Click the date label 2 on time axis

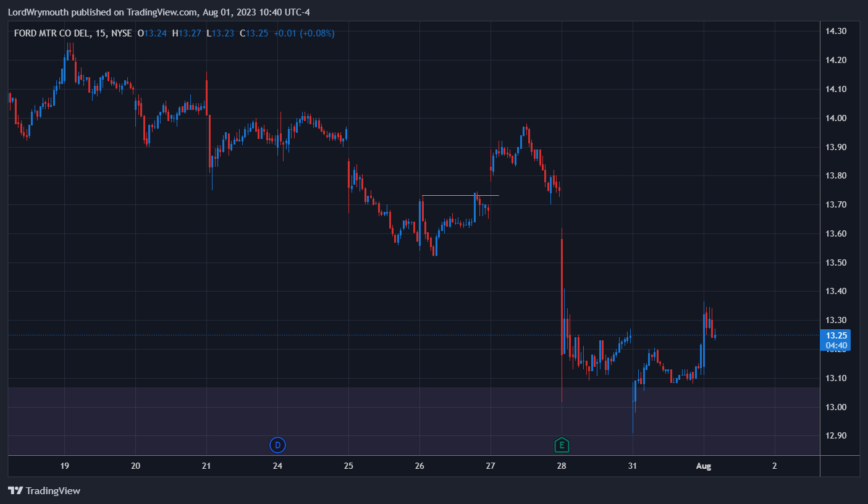click(x=775, y=466)
